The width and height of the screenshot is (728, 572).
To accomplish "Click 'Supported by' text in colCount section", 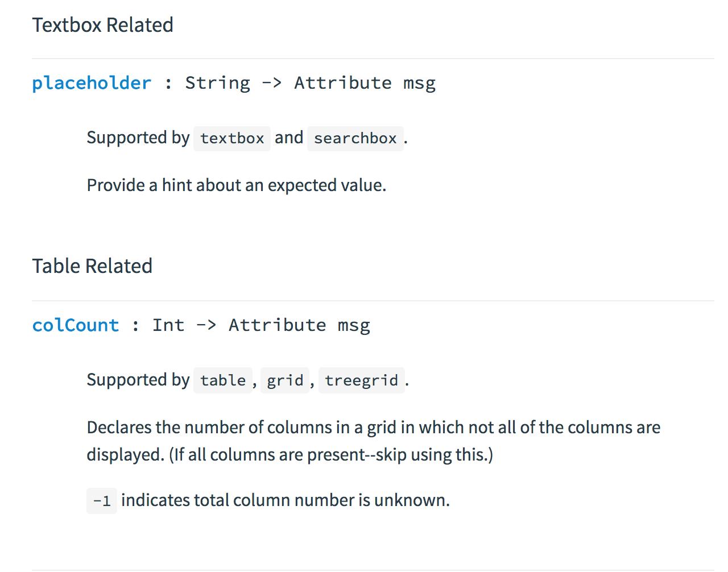I will click(x=138, y=380).
